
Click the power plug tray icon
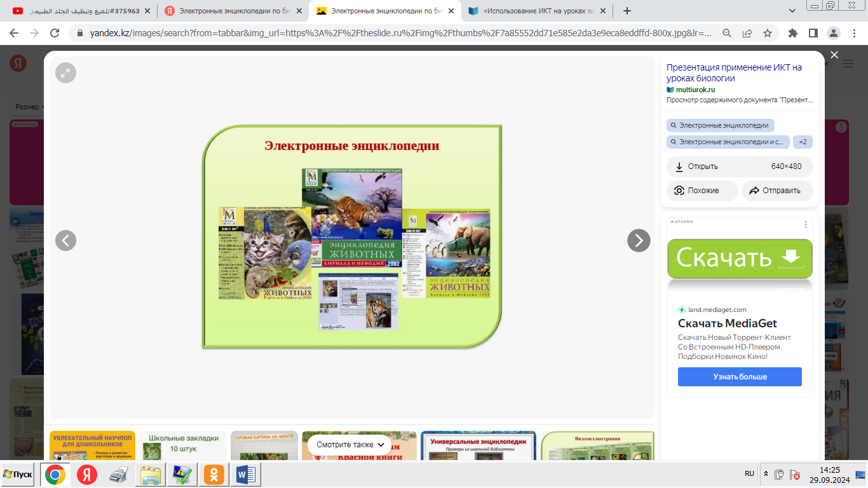[x=780, y=475]
